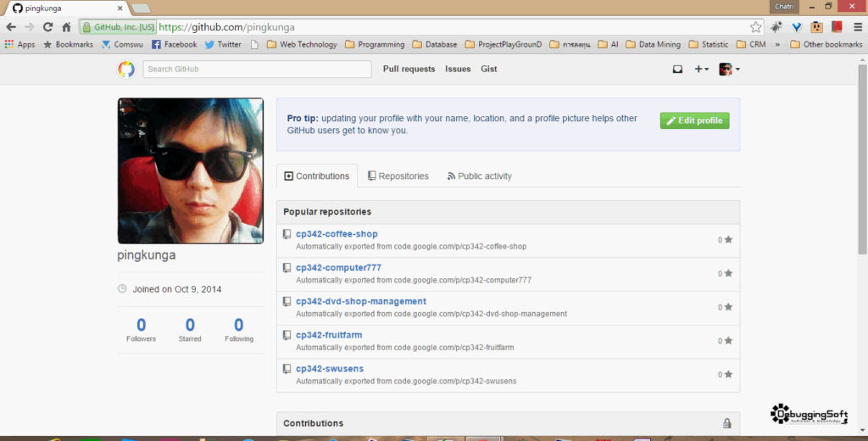Click the Chatri profile button in title bar
Image resolution: width=868 pixels, height=441 pixels.
[784, 7]
